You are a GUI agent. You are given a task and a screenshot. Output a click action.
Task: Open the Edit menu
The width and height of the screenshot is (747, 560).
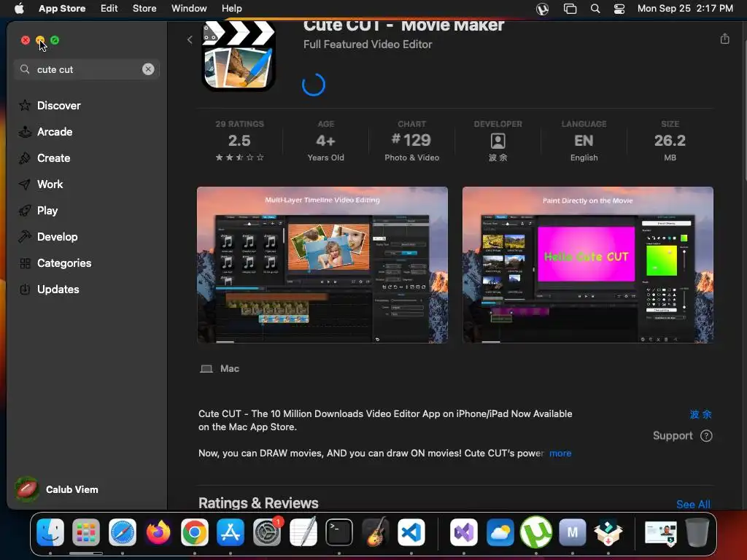(x=109, y=8)
